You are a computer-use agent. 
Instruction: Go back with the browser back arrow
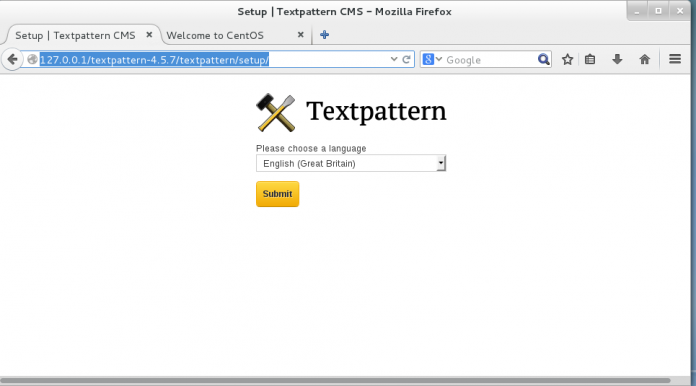click(x=12, y=59)
